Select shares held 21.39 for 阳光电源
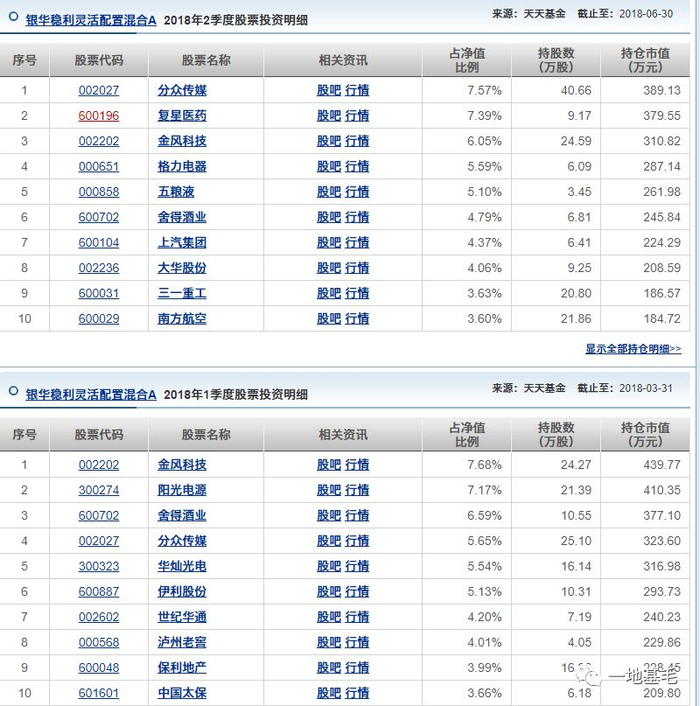The height and width of the screenshot is (706, 700). (576, 490)
